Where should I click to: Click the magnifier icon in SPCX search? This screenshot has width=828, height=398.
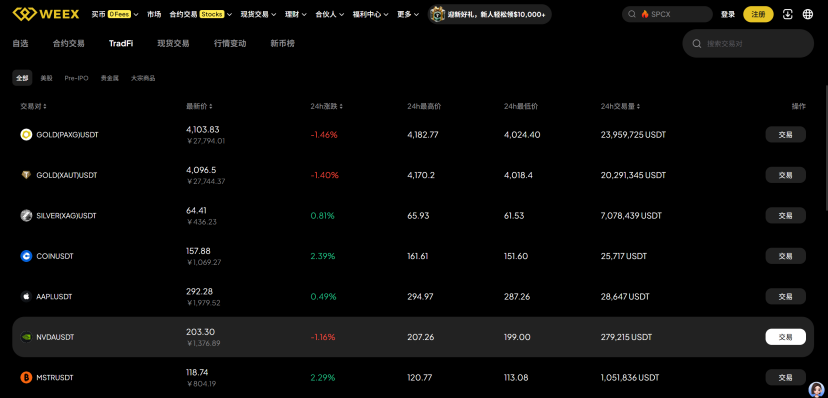(x=632, y=14)
